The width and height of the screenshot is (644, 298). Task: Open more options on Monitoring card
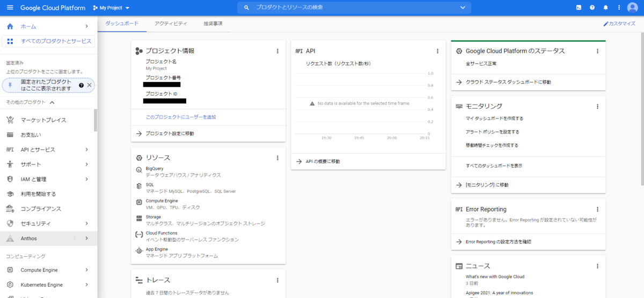597,106
